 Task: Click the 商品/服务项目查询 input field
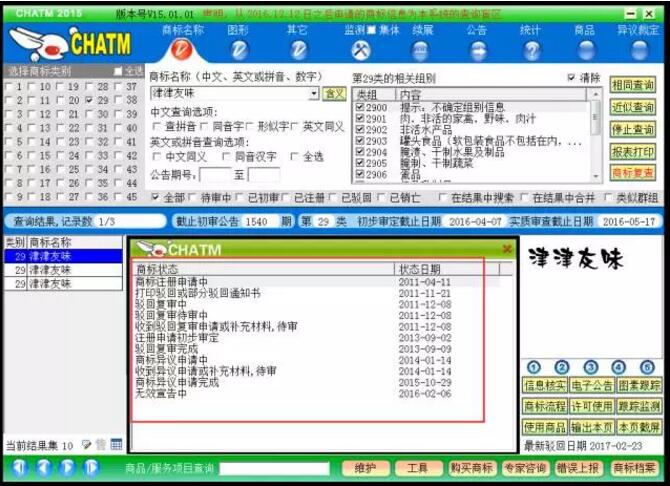274,468
